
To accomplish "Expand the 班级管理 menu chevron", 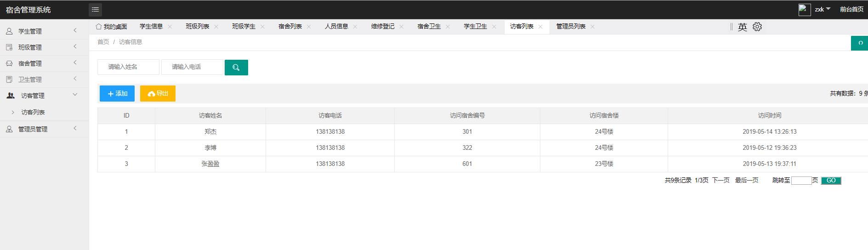I will (75, 46).
